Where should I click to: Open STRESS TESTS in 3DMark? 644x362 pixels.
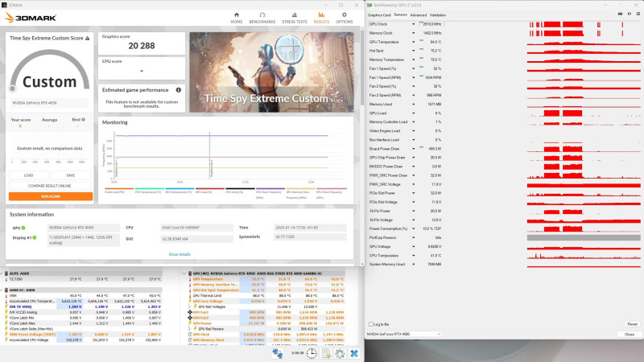[294, 18]
